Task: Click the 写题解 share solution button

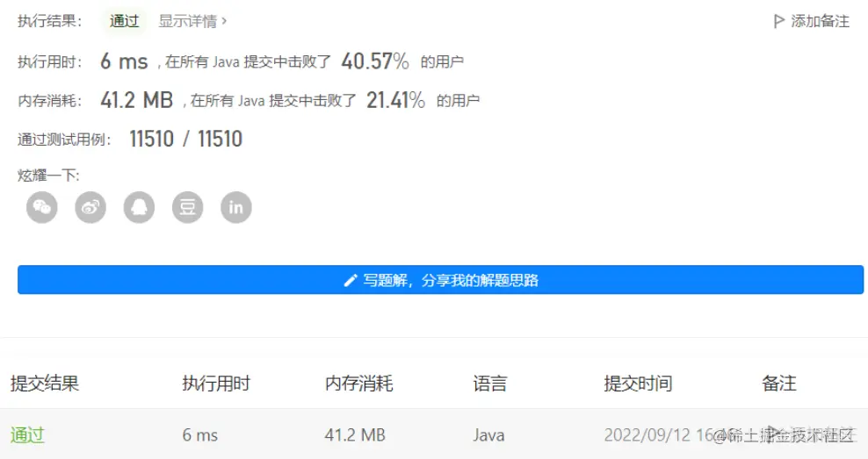Action: (441, 280)
